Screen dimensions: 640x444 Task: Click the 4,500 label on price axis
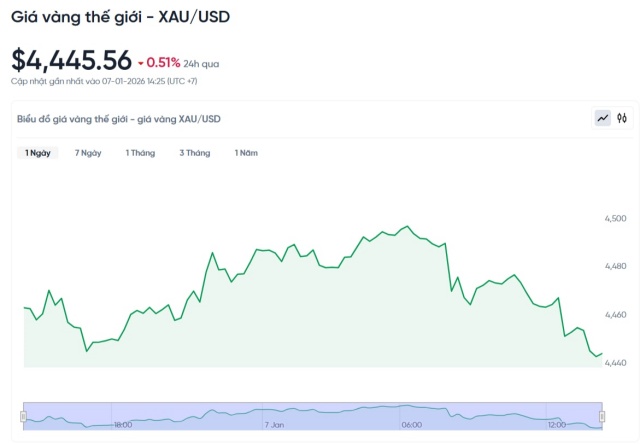click(x=616, y=218)
